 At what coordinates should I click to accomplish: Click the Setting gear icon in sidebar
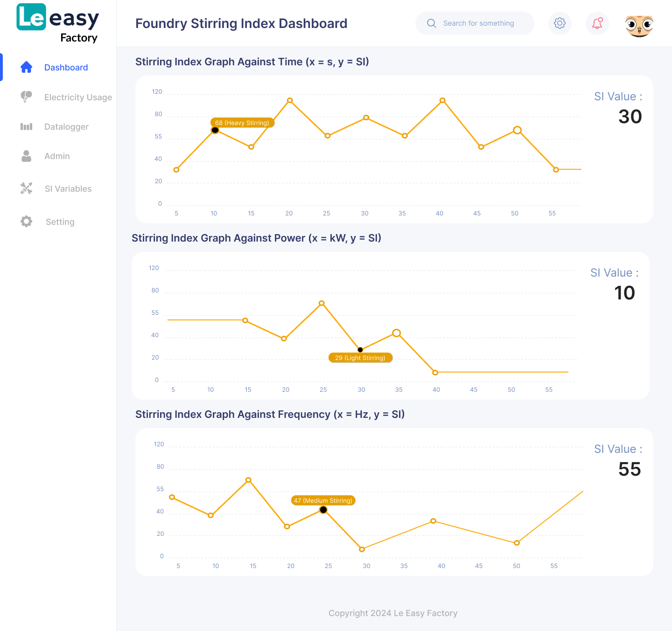click(x=27, y=222)
